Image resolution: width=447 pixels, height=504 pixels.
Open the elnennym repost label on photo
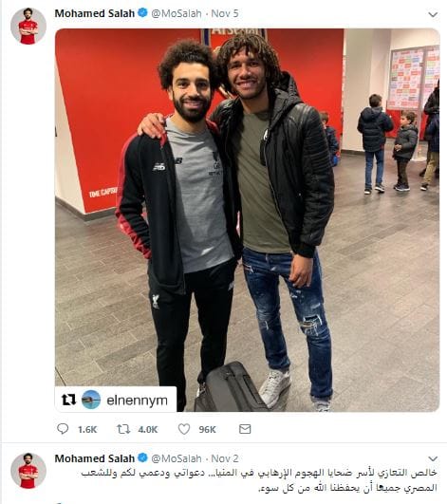[137, 401]
